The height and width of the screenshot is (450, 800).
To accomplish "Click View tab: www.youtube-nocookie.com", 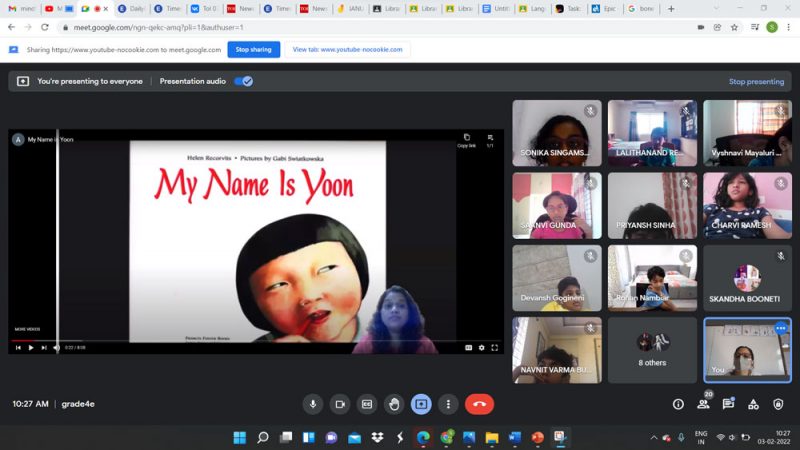I will point(347,49).
